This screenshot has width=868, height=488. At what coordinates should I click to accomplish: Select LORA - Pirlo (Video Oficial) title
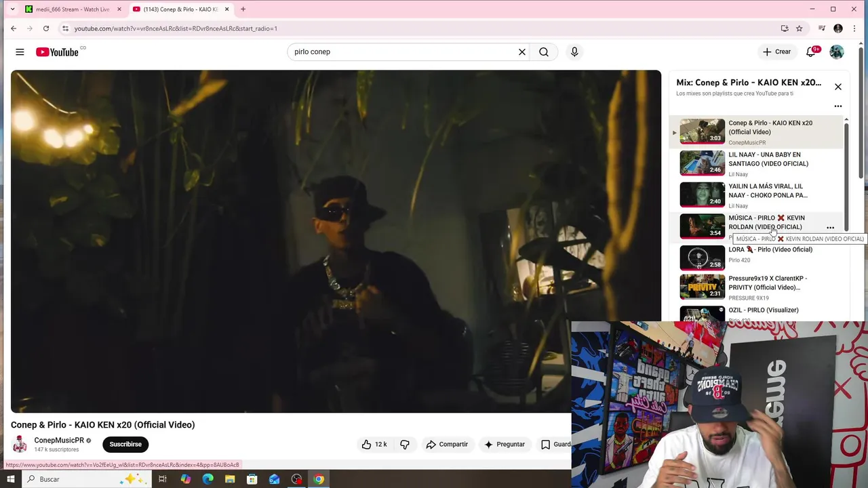tap(770, 249)
